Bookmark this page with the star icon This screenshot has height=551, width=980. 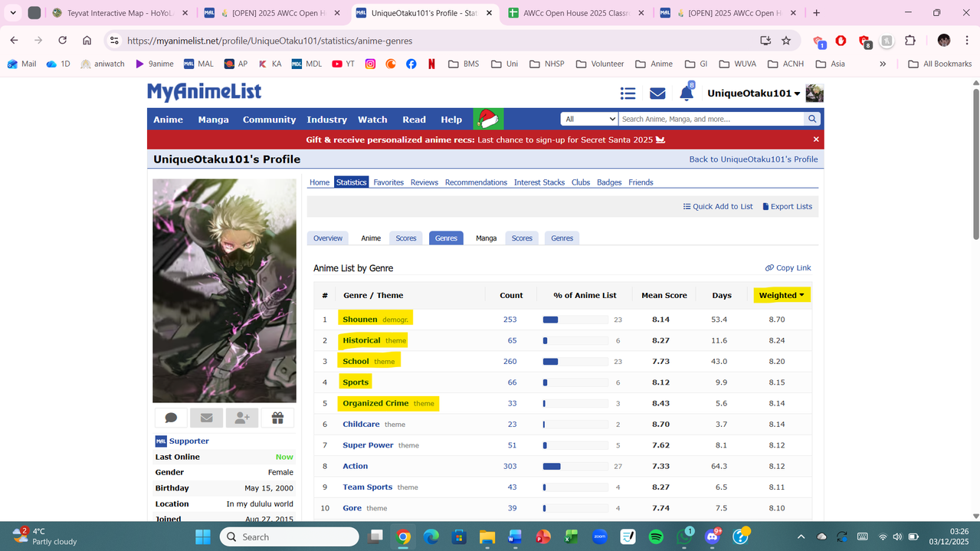point(786,41)
